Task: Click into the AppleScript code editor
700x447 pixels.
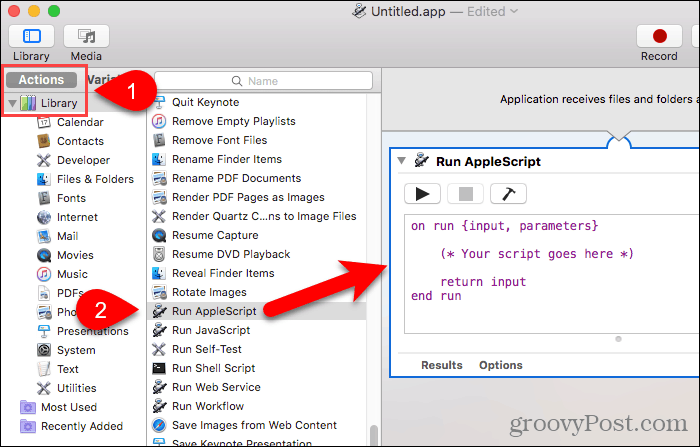Action: pyautogui.click(x=552, y=274)
